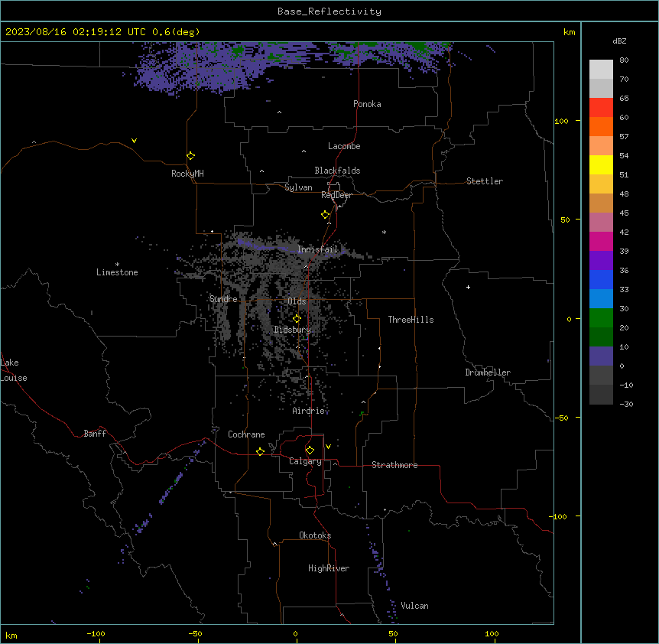Select the yellow diamond marker below Cochrane
This screenshot has width=659, height=644.
[x=260, y=451]
